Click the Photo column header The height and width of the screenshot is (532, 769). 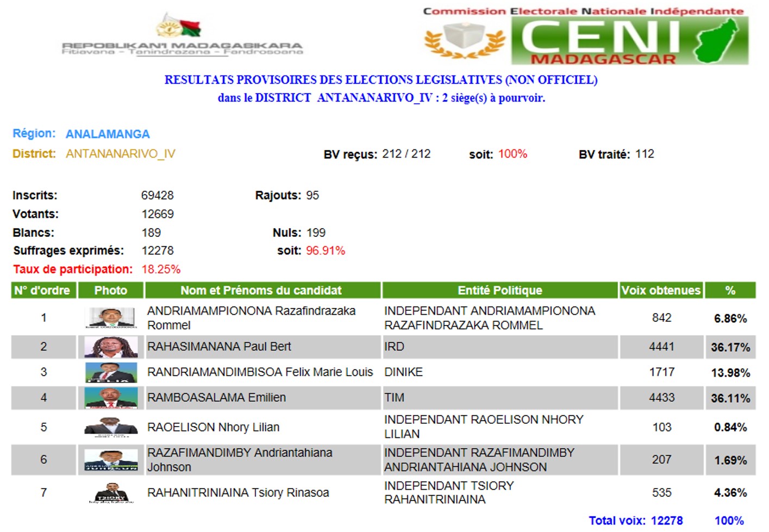(x=111, y=290)
